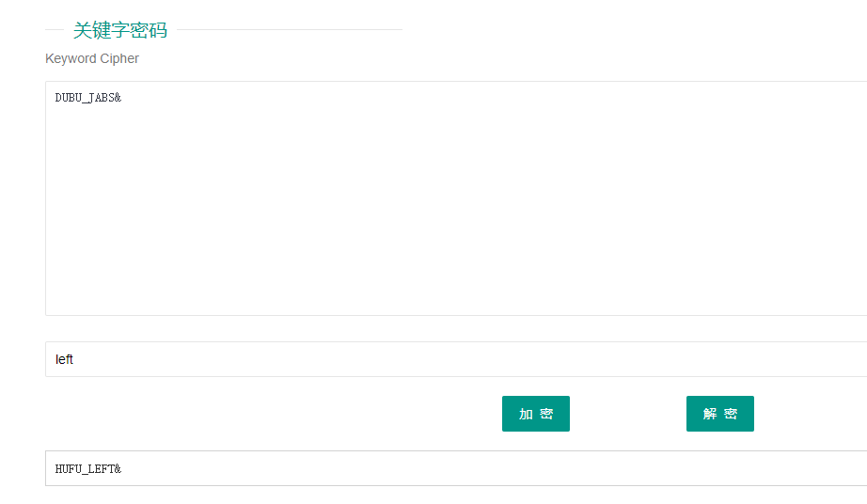
Task: Focus the ciphertext textarea containing DUBU_JABS&
Action: point(456,198)
